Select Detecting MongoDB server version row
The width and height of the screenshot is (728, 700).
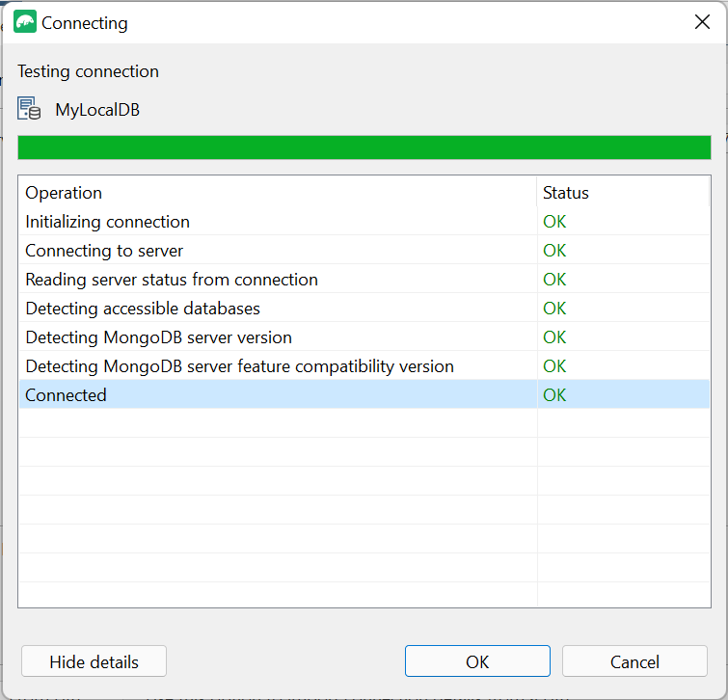364,337
